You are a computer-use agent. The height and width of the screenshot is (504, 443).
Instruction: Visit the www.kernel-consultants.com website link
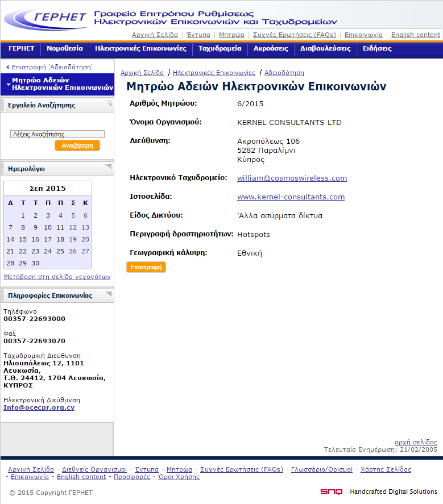[x=291, y=197]
